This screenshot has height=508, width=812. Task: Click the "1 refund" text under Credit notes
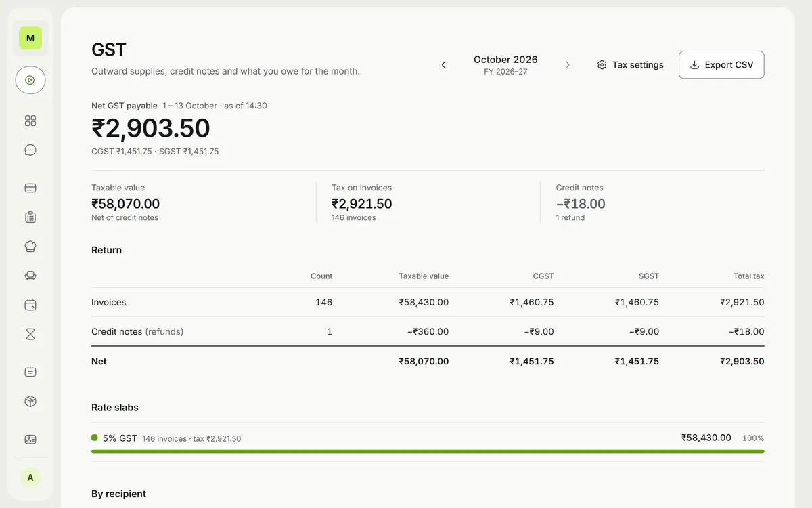pos(570,218)
